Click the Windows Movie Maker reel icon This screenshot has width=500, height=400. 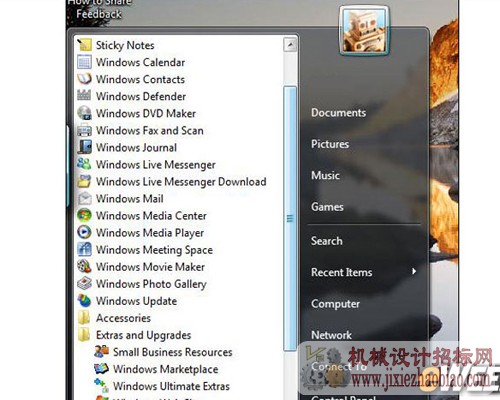click(84, 266)
